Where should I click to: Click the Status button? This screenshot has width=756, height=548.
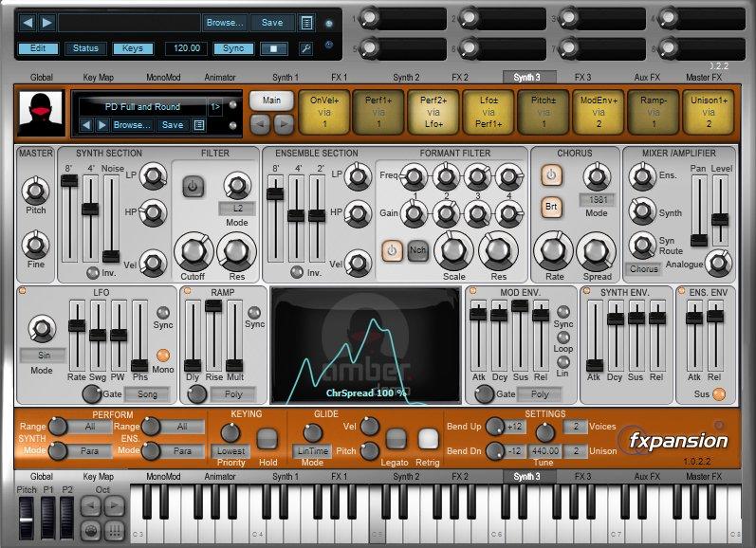click(x=85, y=48)
